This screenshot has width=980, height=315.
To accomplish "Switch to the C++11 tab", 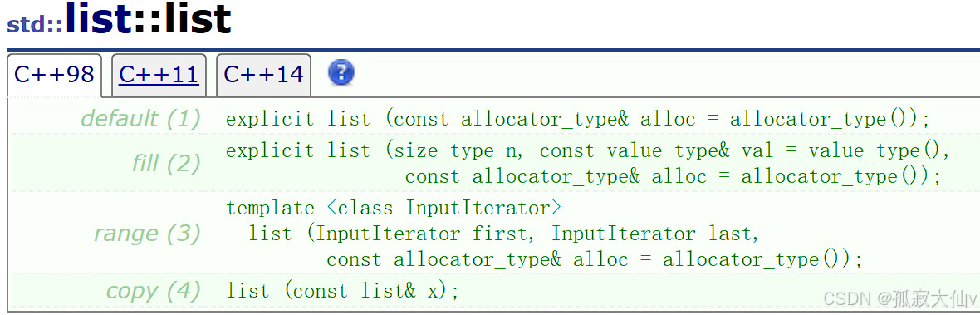I will pos(159,75).
